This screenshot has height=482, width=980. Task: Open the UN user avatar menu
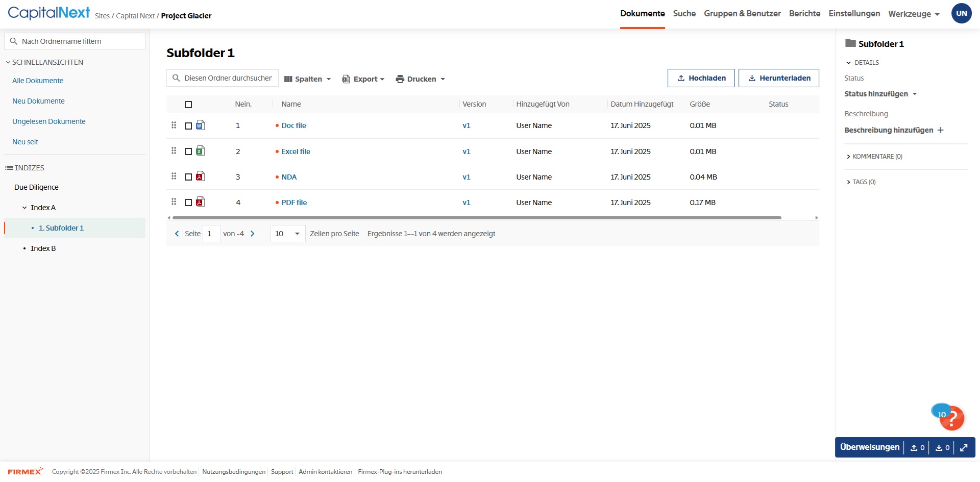(962, 13)
